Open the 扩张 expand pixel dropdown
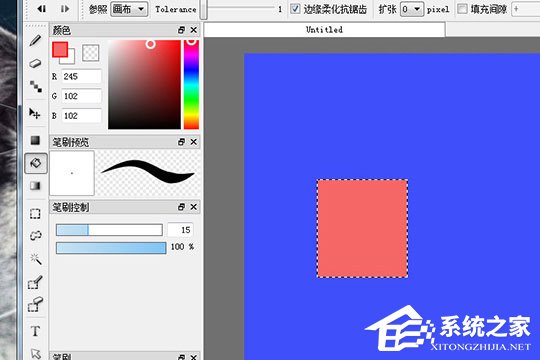 pyautogui.click(x=412, y=9)
